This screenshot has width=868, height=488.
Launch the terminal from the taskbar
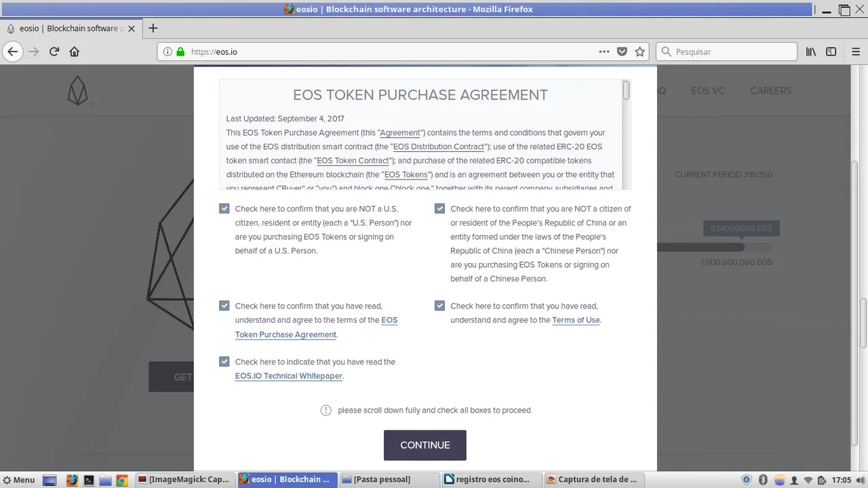click(x=89, y=480)
